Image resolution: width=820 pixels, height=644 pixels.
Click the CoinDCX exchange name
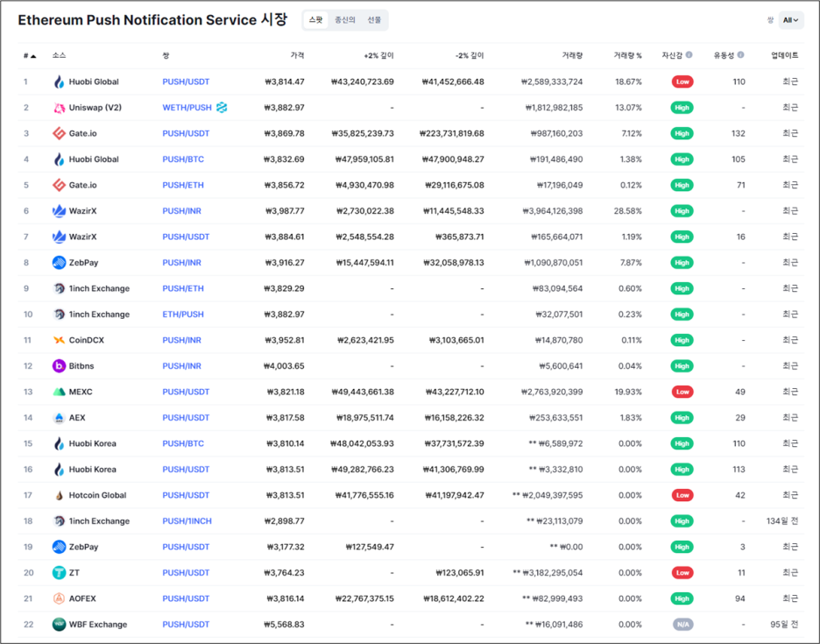(x=86, y=340)
